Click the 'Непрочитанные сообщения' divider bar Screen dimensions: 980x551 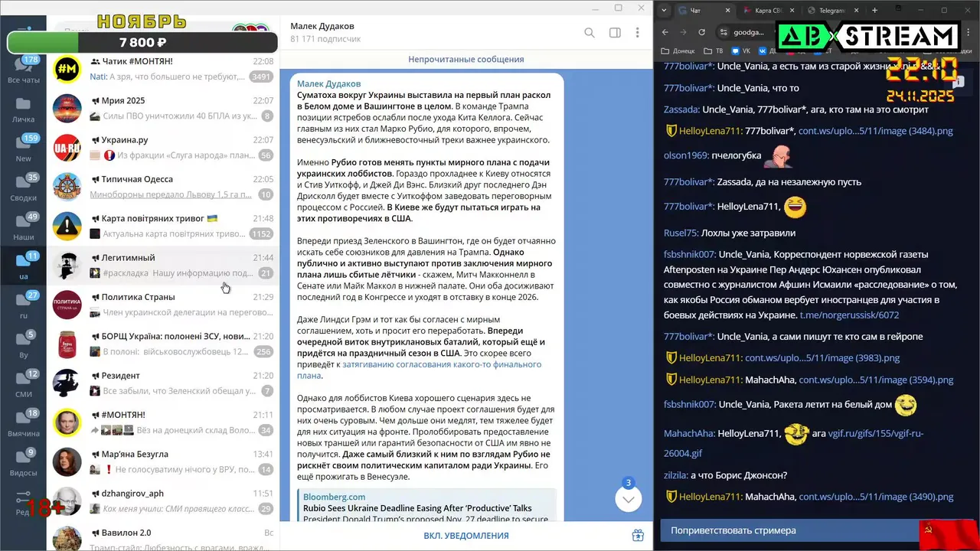point(466,59)
